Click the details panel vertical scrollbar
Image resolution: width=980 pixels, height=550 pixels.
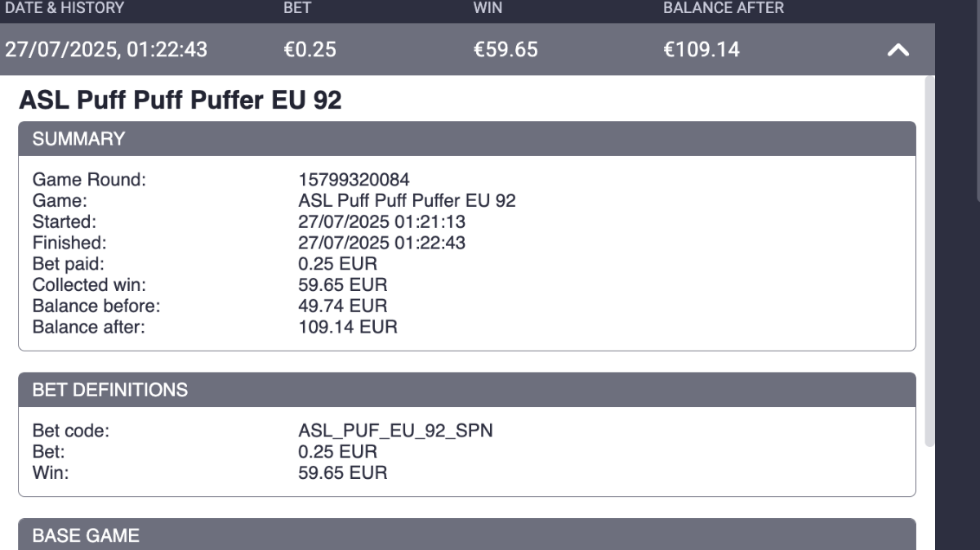point(929,262)
